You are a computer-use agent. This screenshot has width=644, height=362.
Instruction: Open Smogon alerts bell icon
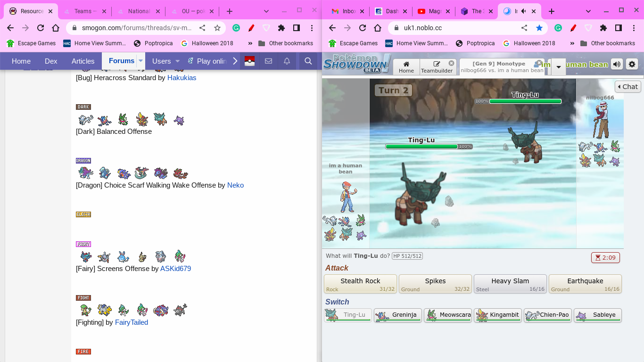tap(287, 61)
